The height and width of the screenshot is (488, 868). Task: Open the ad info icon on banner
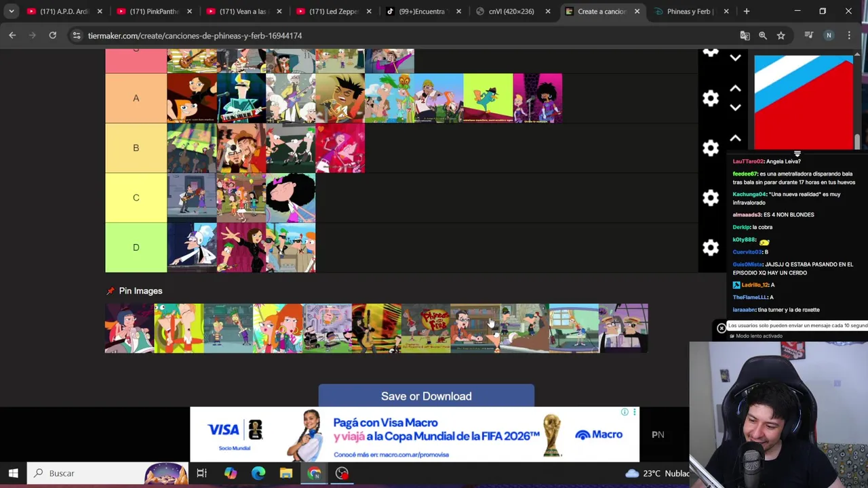[x=625, y=411]
